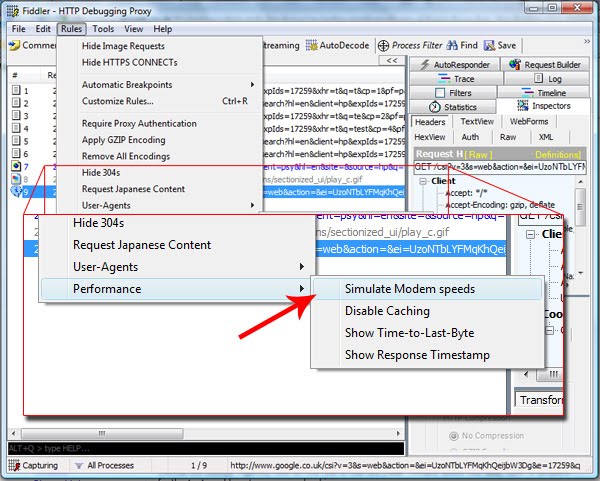Viewport: 600px width, 481px height.
Task: Open the Timeline tab
Action: coord(543,93)
